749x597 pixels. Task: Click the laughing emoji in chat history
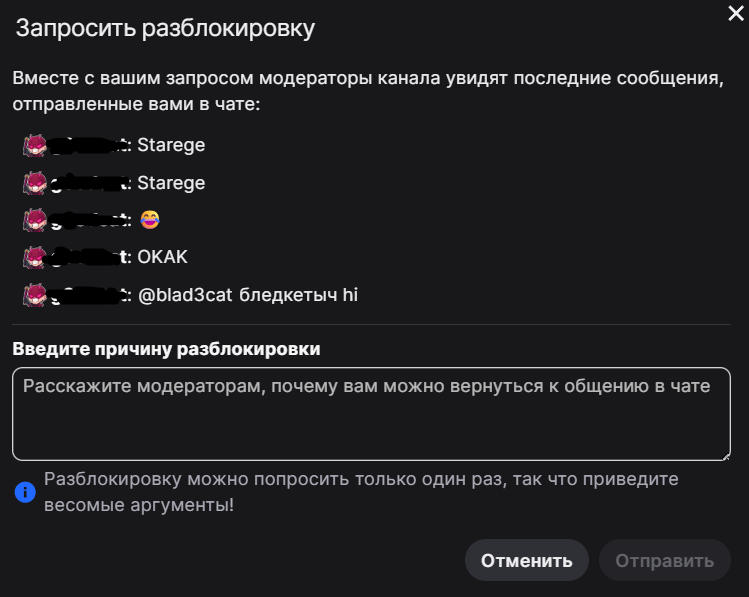[x=150, y=220]
